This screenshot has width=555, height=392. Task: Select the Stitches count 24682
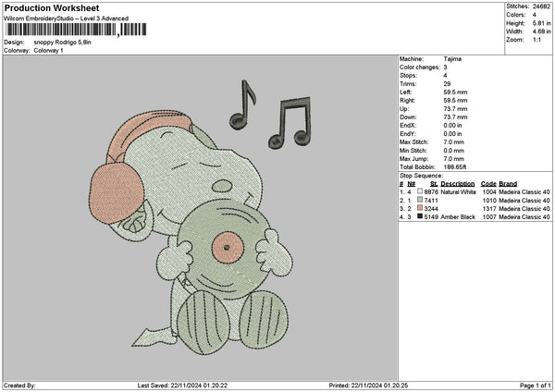(x=541, y=6)
